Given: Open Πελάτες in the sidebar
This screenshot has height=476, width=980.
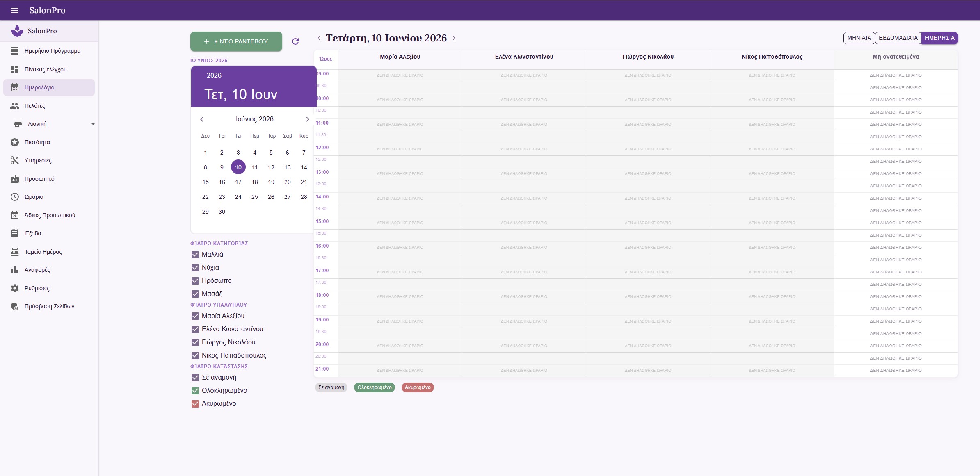Looking at the screenshot, I should point(49,106).
